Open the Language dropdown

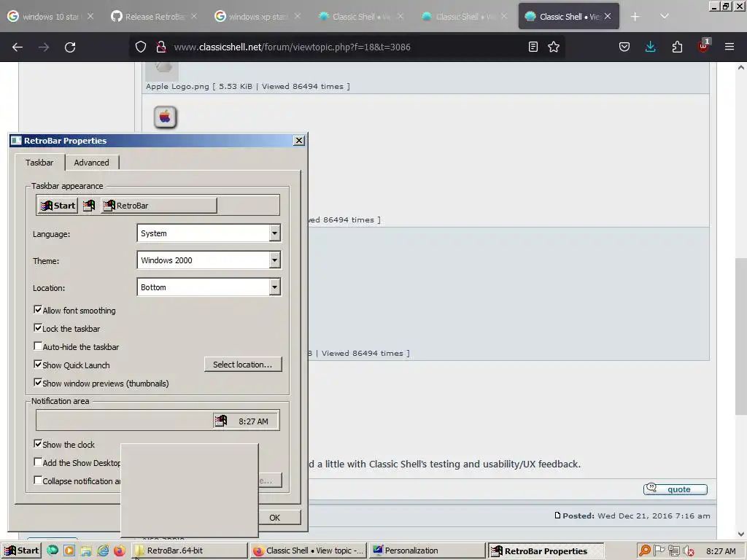coord(209,233)
